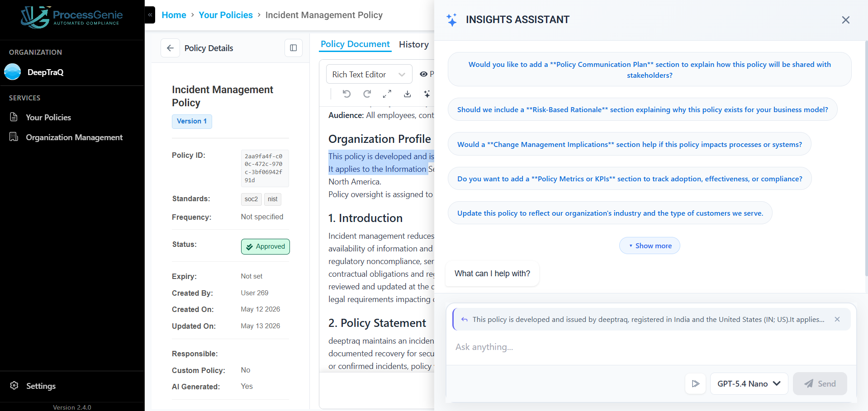This screenshot has height=411, width=868.
Task: Click the ProcessGenie logo
Action: (71, 17)
